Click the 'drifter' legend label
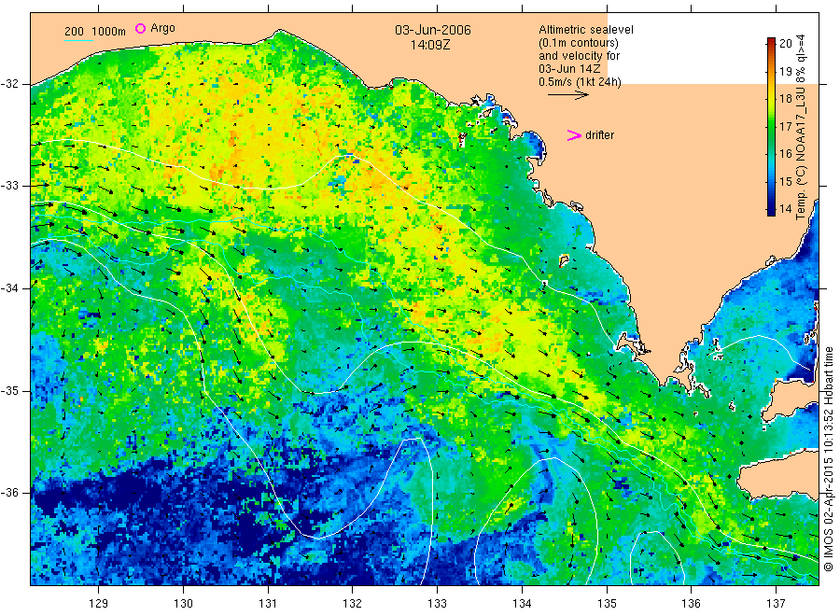840x616 pixels. [x=599, y=135]
